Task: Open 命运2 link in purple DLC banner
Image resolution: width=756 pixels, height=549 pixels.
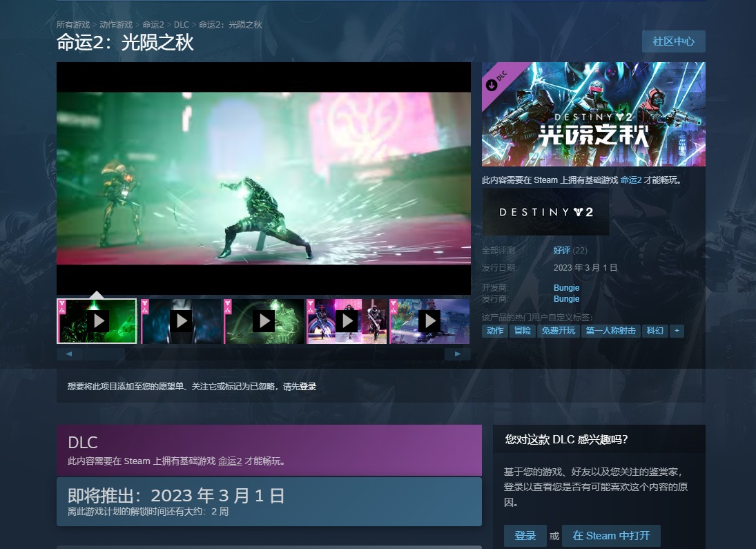Action: tap(230, 461)
